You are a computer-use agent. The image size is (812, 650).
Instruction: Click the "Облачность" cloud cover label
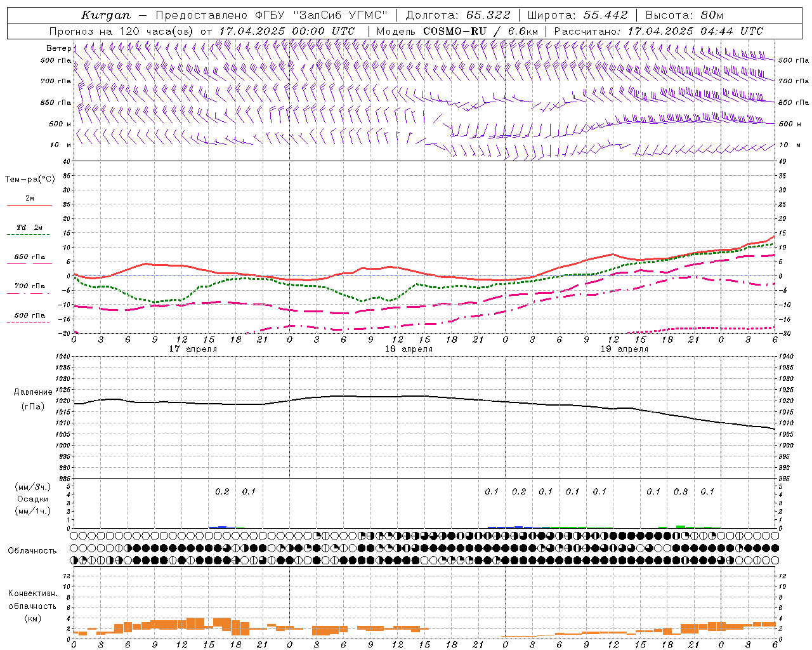pyautogui.click(x=32, y=551)
